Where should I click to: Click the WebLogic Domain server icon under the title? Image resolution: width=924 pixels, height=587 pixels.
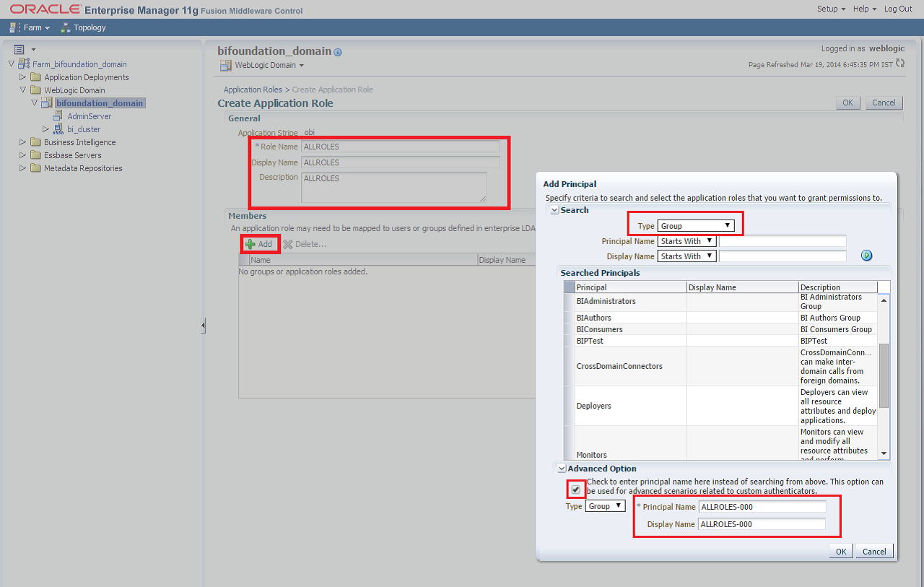coord(225,65)
